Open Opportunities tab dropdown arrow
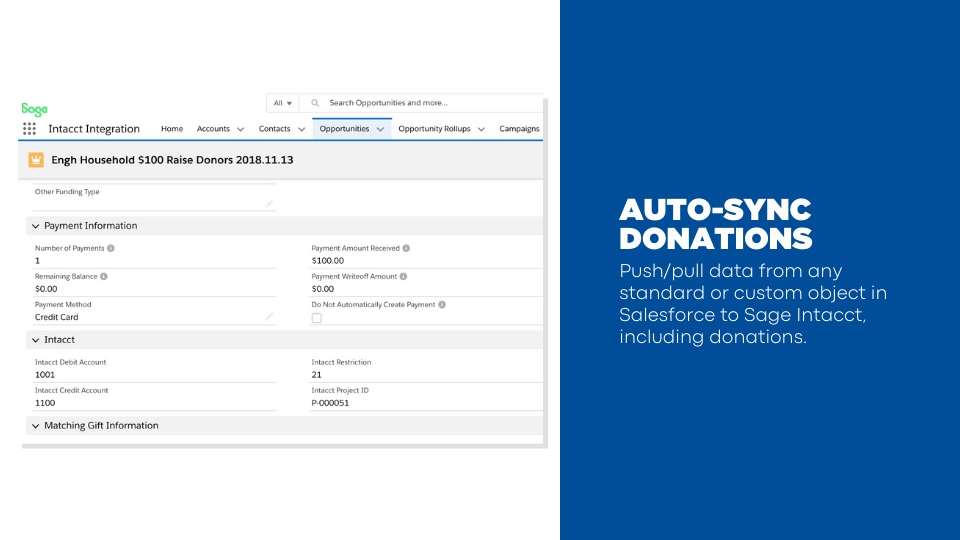This screenshot has width=960, height=540. click(x=380, y=129)
